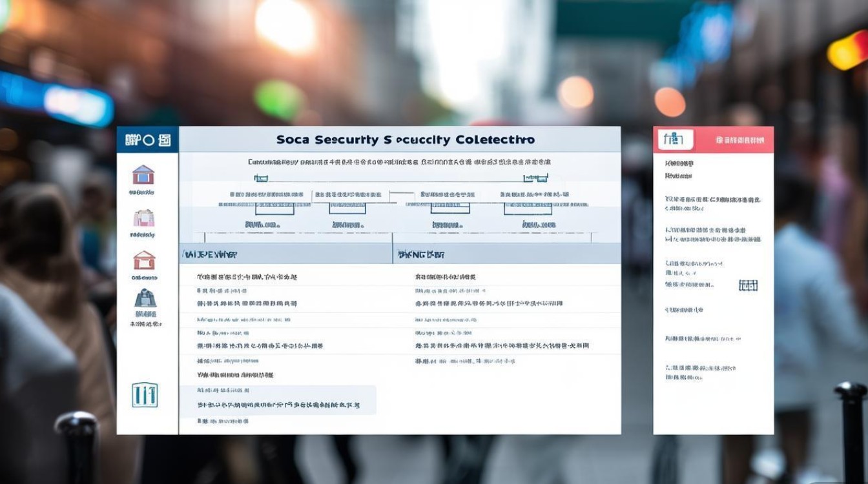
Task: Select the red house icon in sidebar
Action: pyautogui.click(x=144, y=260)
